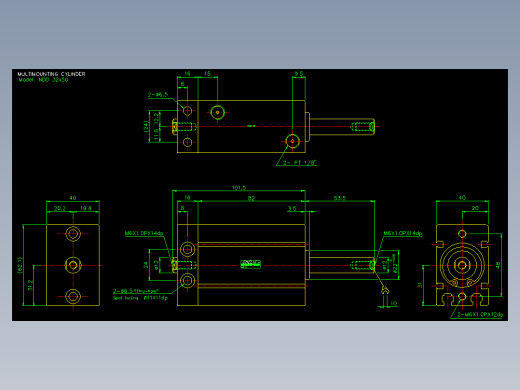520x390 pixels.
Task: Pick the '53.5' rod length dimension
Action: [340, 198]
